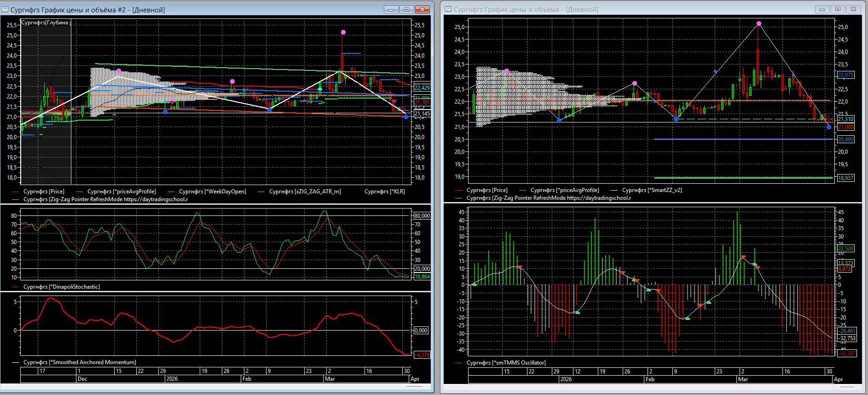Click the [*DinapoliStochastic] indicator label
868x395 pixels.
tap(61, 287)
